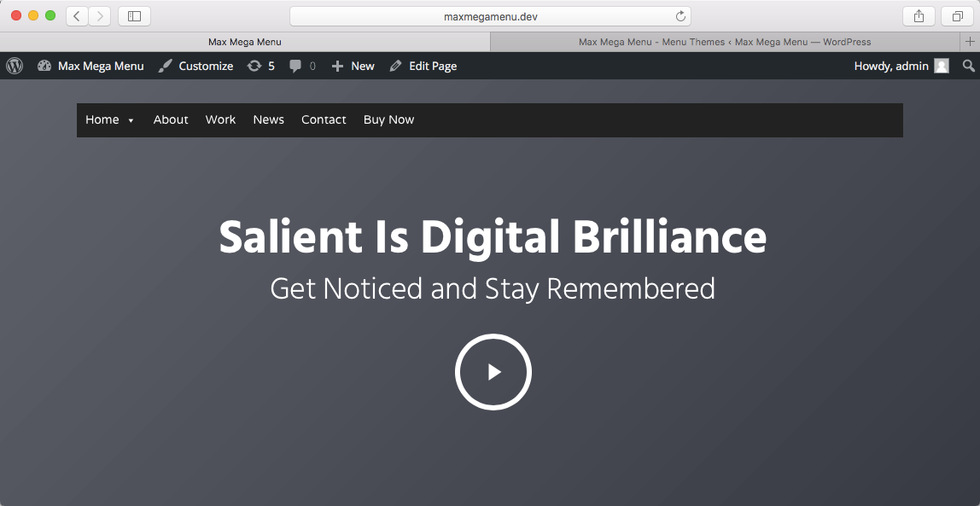Open the Buy Now menu item
Image resolution: width=980 pixels, height=506 pixels.
(388, 119)
